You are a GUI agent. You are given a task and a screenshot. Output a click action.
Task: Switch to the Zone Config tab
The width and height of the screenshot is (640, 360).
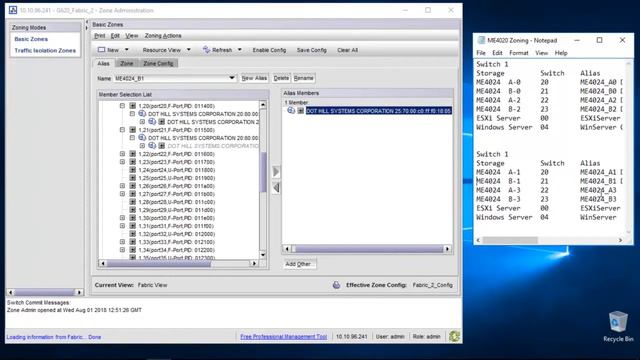coord(158,63)
